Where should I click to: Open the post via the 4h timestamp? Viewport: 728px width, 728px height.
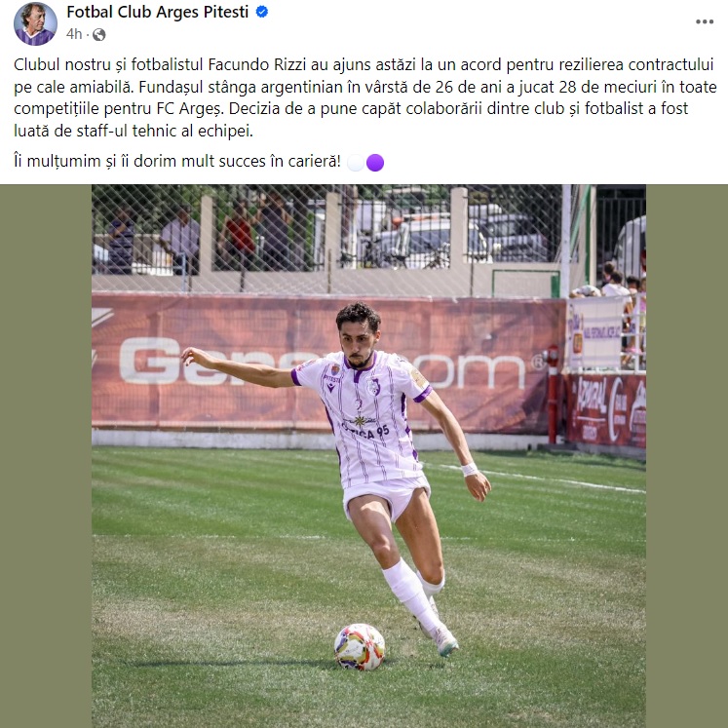(74, 34)
